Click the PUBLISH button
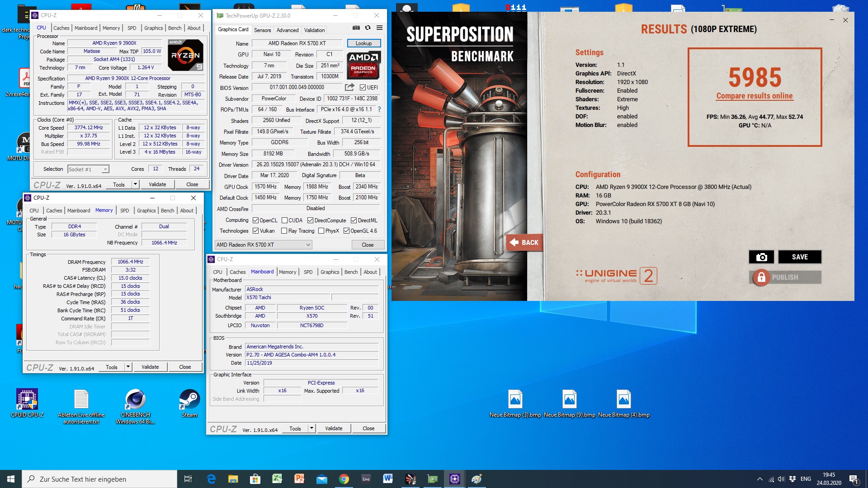The width and height of the screenshot is (868, 488). (x=785, y=277)
